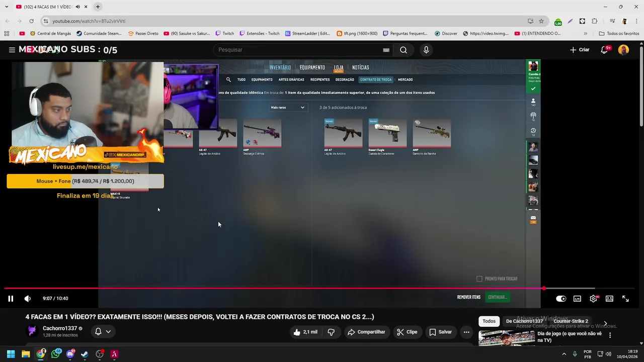Open 'Dia de jogo' recommended video thumbnail
Image resolution: width=644 pixels, height=362 pixels.
click(x=506, y=338)
